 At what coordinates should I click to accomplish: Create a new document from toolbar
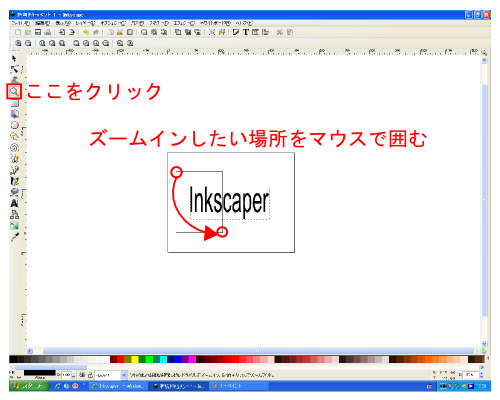click(18, 32)
